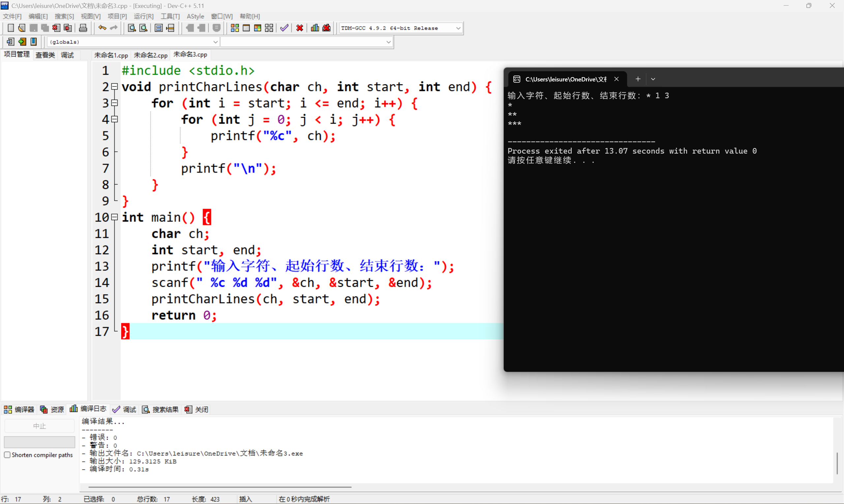Collapse the main function at line 10
The width and height of the screenshot is (844, 504).
tap(114, 217)
